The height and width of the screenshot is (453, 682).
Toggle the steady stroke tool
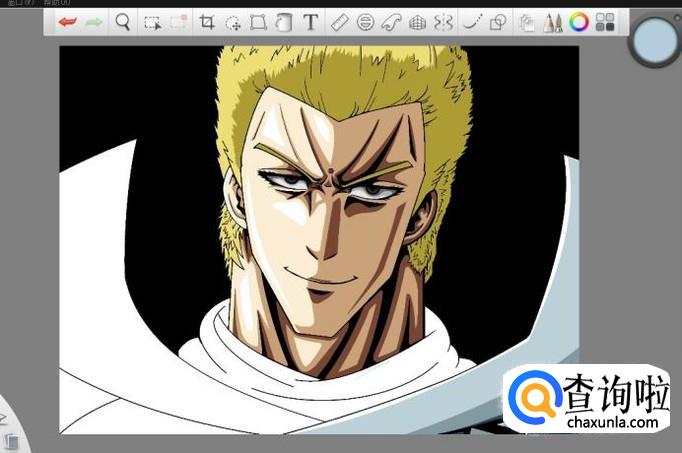(473, 22)
